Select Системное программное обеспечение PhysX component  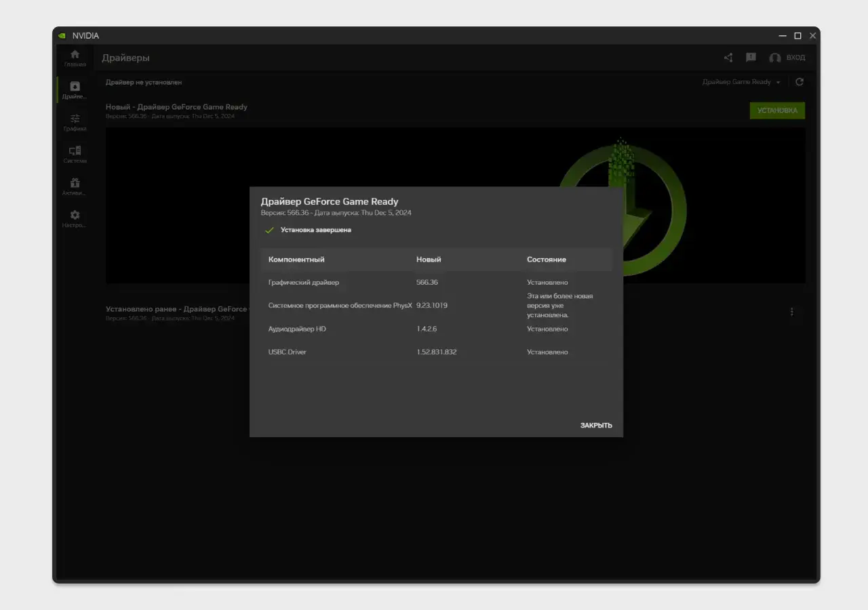point(340,306)
